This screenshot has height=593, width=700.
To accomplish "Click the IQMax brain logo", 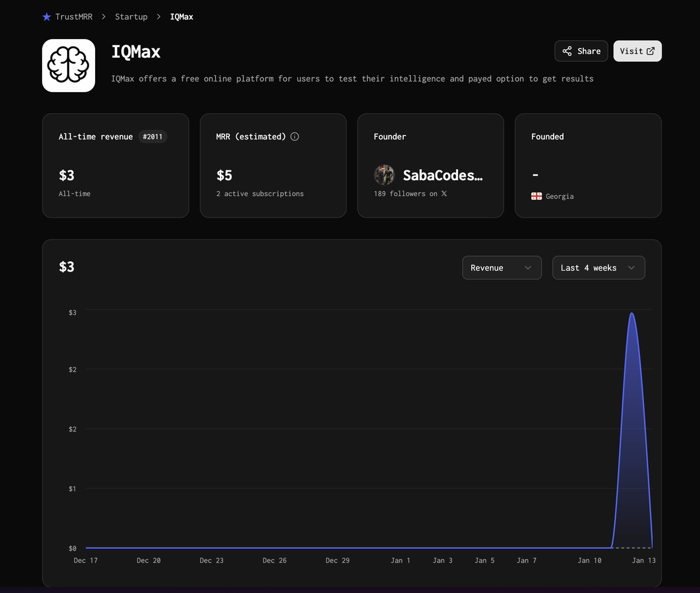I will 68,65.
